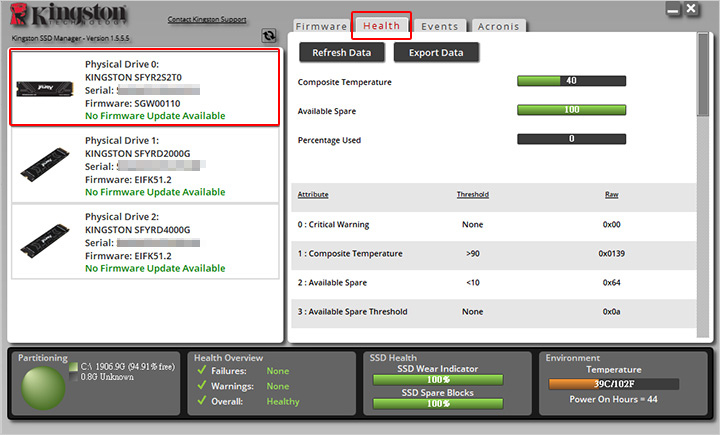Sort by Attribute column header

tap(313, 195)
